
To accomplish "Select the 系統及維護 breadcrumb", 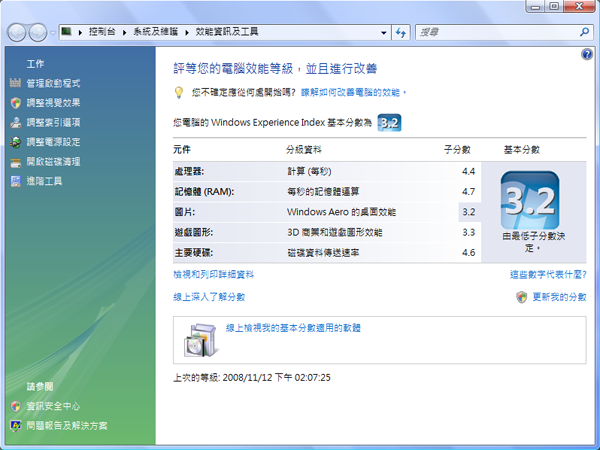I will click(155, 32).
